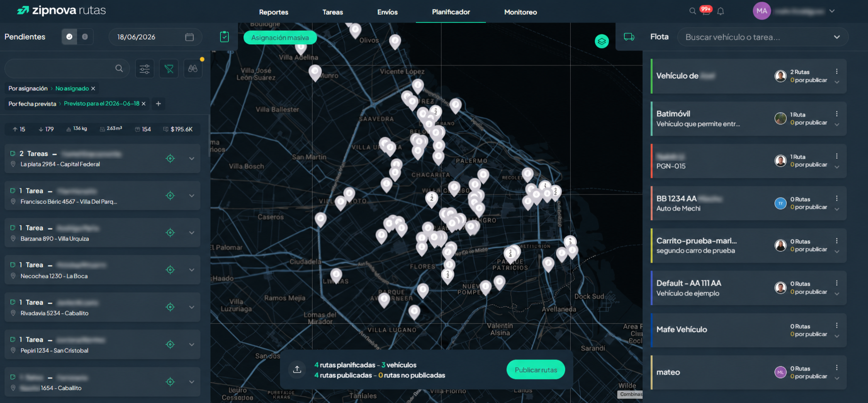Expand the Batimóvil vehicle card
Viewport: 868px width, 403px height.
pos(837,125)
